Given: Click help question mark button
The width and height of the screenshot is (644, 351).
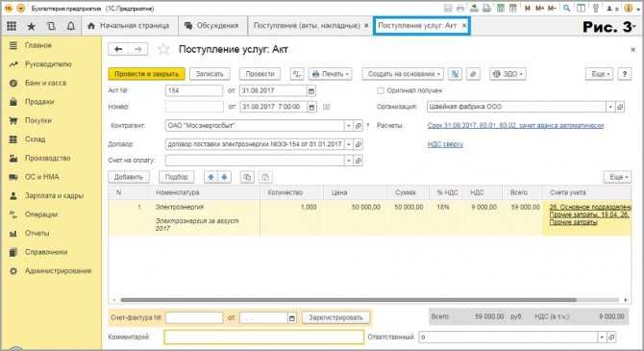Looking at the screenshot, I should point(625,74).
